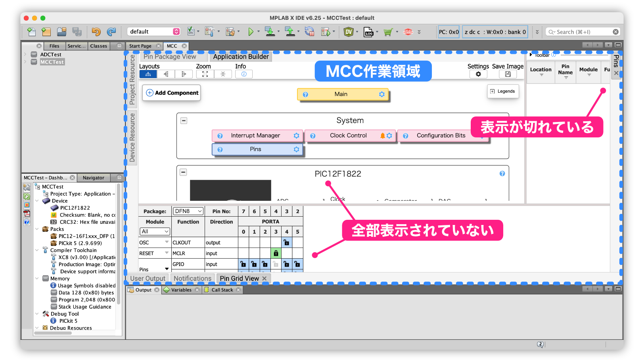
Task: Click the Info circle icon
Action: point(244,74)
